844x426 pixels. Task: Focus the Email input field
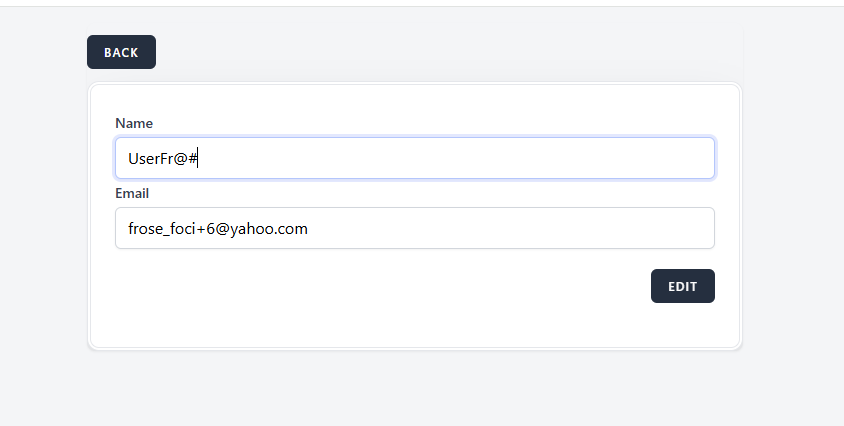[414, 228]
